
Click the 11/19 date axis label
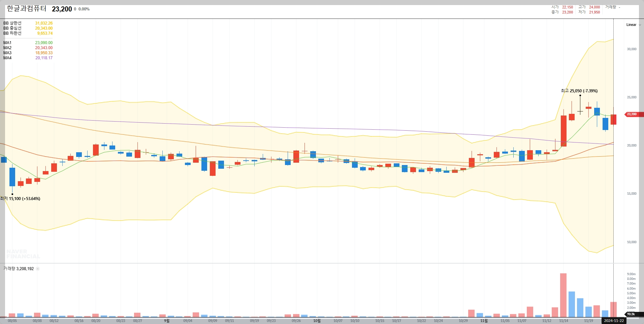[588, 321]
